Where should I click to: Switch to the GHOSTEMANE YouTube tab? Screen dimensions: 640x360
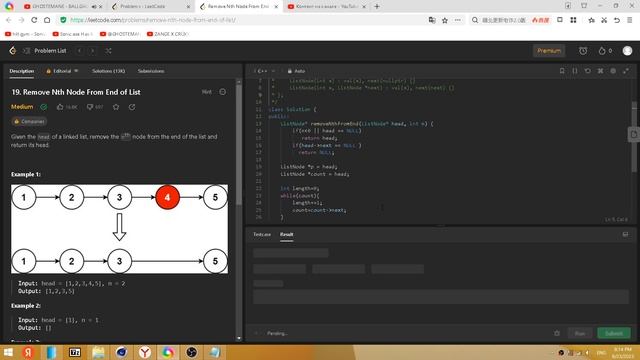62,7
